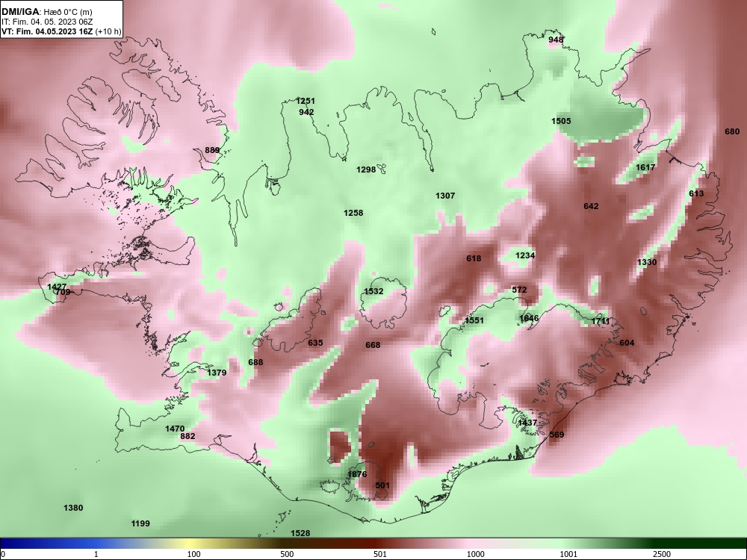
Task: Select the 1551 value label
Action: tap(474, 320)
